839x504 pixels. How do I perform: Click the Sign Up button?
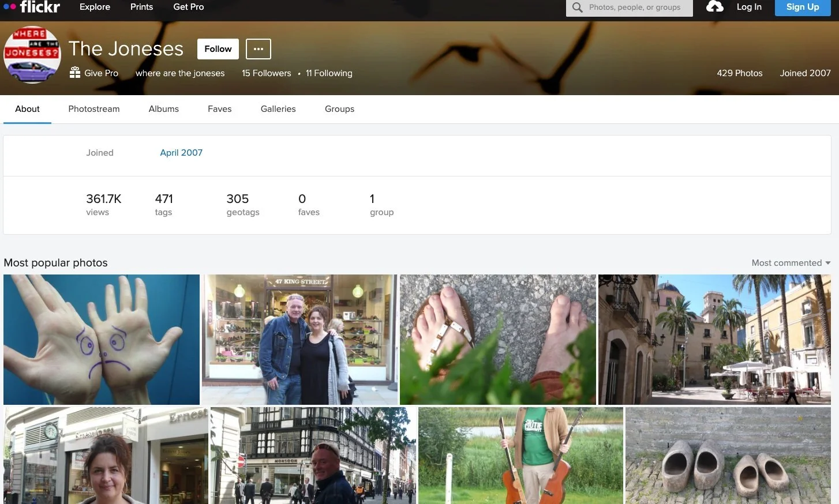(x=802, y=7)
